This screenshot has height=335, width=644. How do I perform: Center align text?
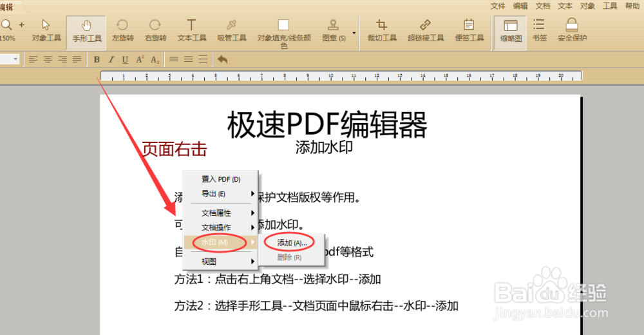coord(48,60)
